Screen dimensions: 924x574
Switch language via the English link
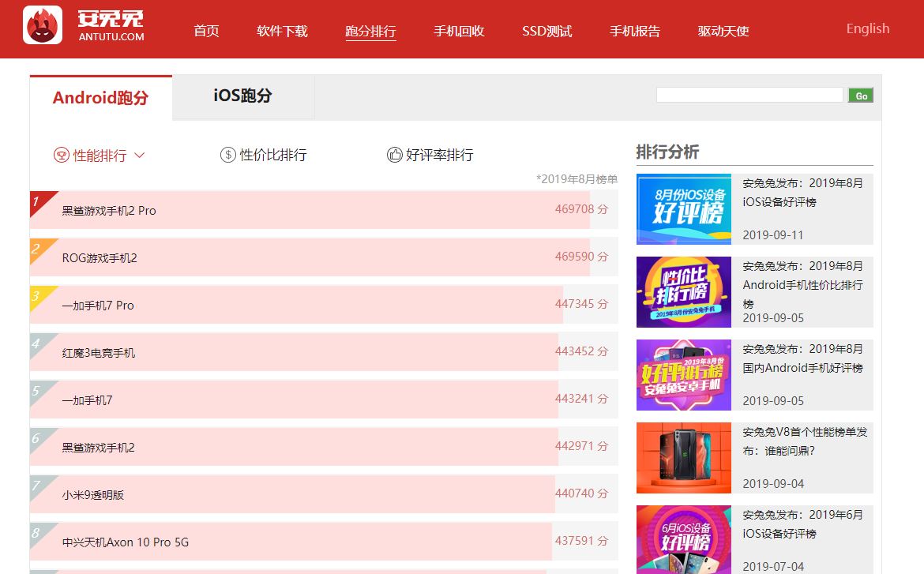(x=867, y=28)
